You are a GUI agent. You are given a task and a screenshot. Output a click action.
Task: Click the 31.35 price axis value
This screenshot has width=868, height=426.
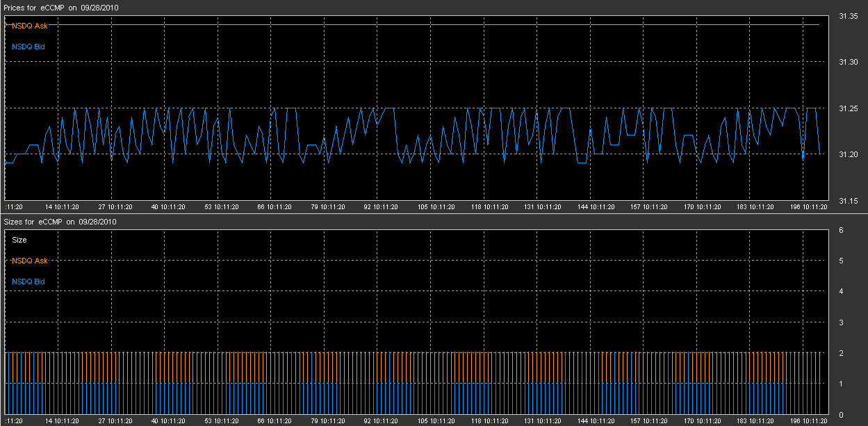[847, 16]
